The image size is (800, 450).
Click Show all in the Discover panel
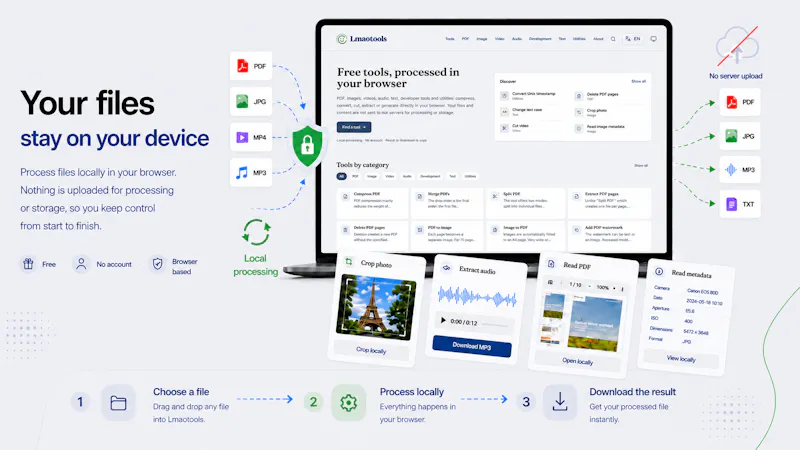638,81
